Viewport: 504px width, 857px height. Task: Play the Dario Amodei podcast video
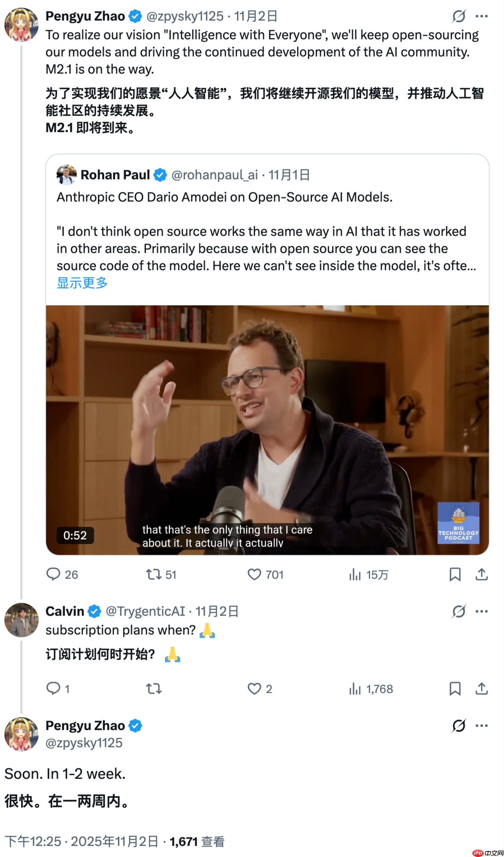267,429
